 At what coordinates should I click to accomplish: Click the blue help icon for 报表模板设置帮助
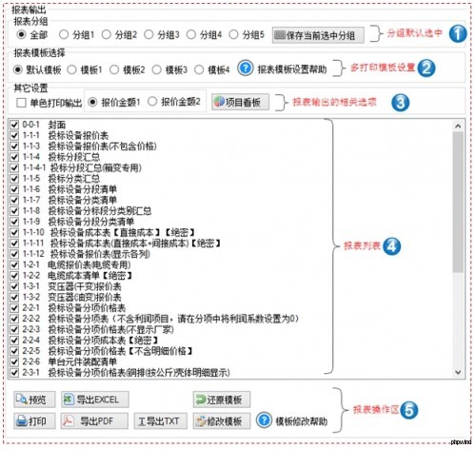246,68
